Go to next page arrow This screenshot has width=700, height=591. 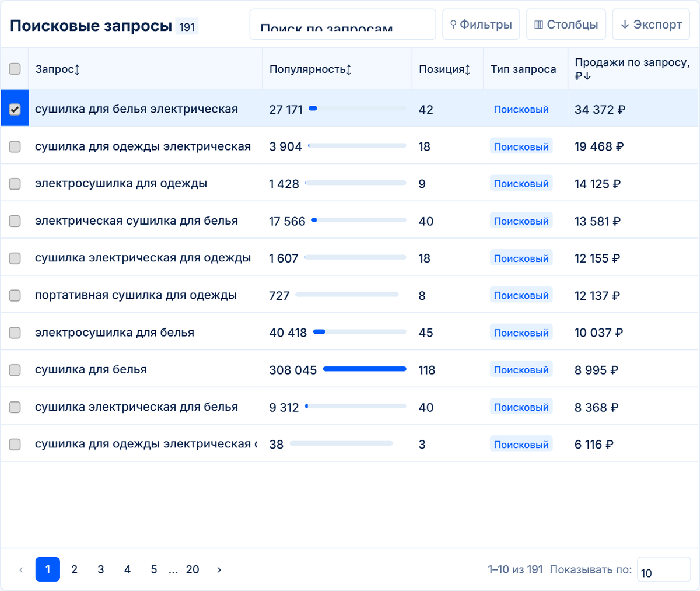[x=219, y=569]
